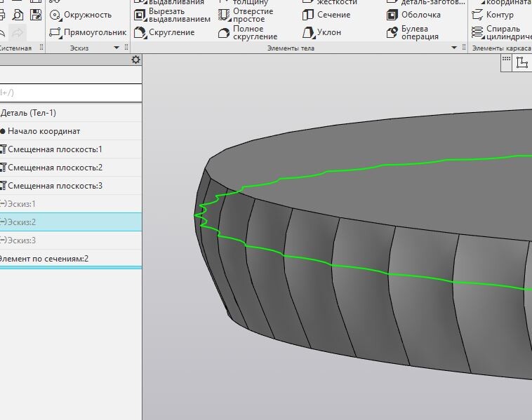Expand the Эскиз toolbar group dropdown
532x420 pixels.
coord(117,48)
